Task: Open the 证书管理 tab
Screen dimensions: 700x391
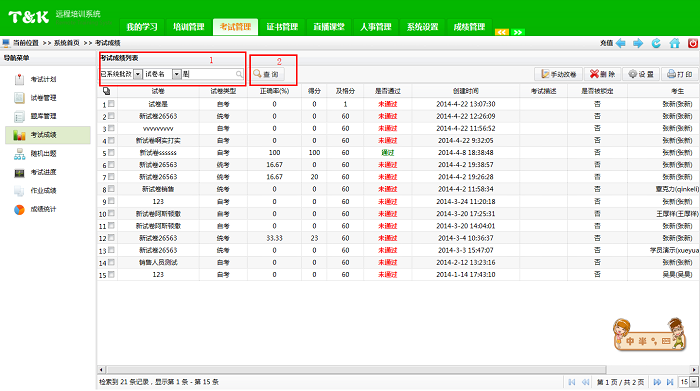Action: tap(282, 27)
